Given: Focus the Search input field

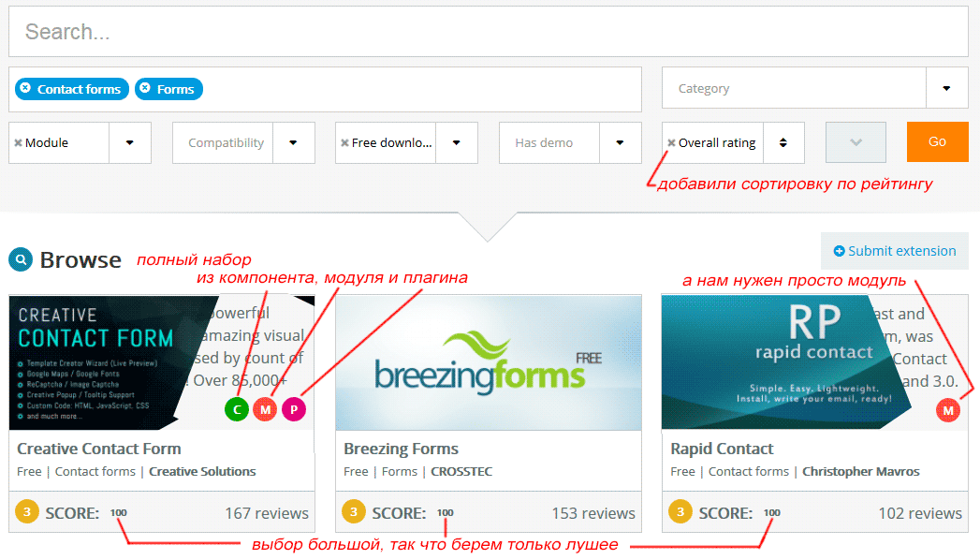Looking at the screenshot, I should pyautogui.click(x=488, y=31).
